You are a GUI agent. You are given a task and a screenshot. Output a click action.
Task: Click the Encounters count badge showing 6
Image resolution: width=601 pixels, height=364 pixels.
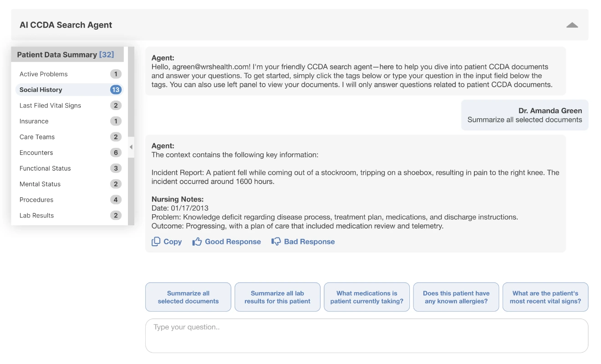[115, 152]
